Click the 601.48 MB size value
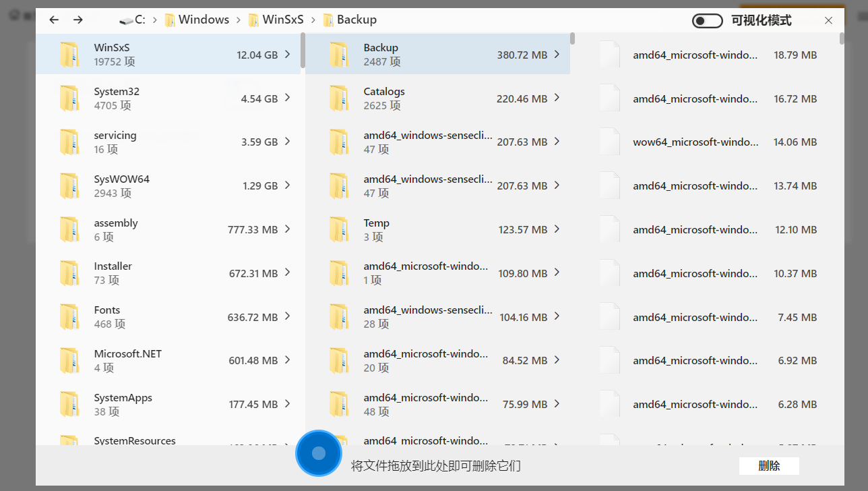The image size is (868, 491). coord(253,361)
